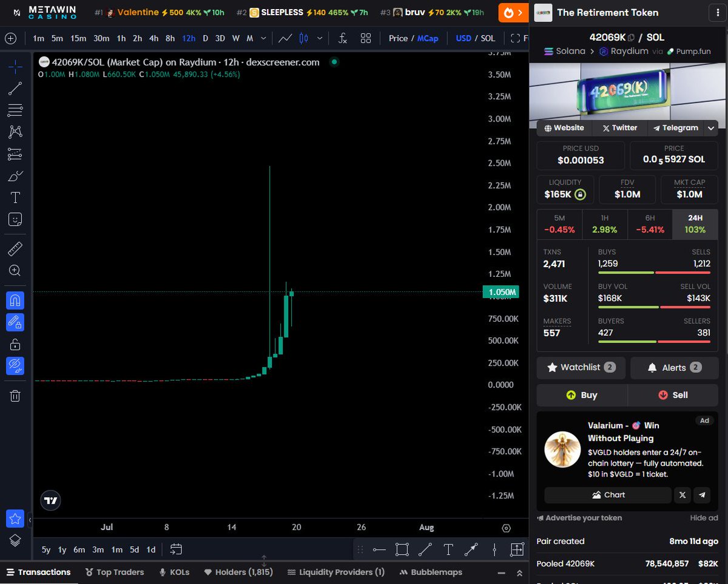Screen dimensions: 728x584
Task: Open the emoji sticker tool
Action: click(x=15, y=219)
